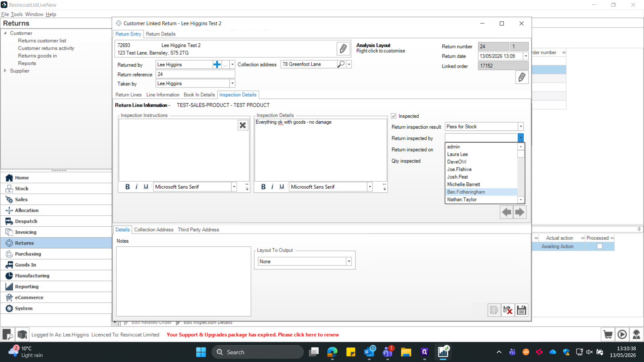Tick the Processed checkbox for Awaiting Action
Screen dimensions: 644x362
(600, 246)
